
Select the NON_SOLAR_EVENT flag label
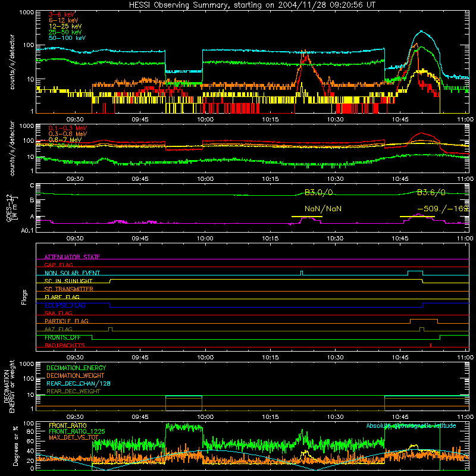point(72,273)
